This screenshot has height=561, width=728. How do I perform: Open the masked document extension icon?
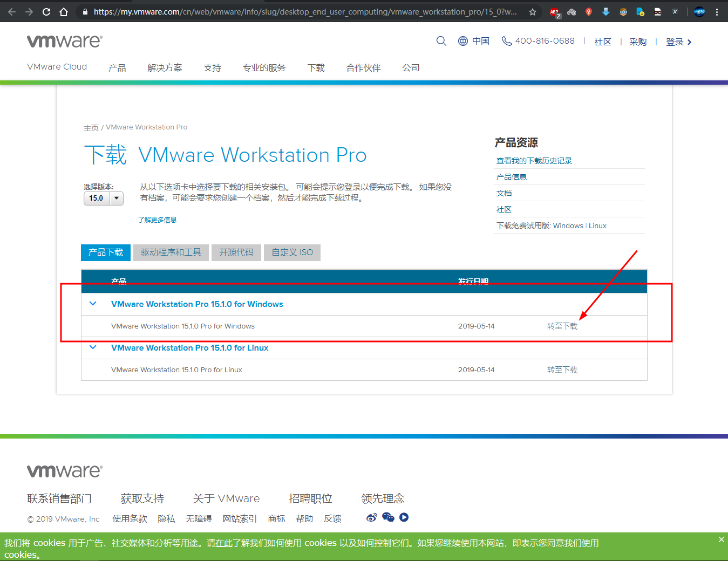click(658, 11)
